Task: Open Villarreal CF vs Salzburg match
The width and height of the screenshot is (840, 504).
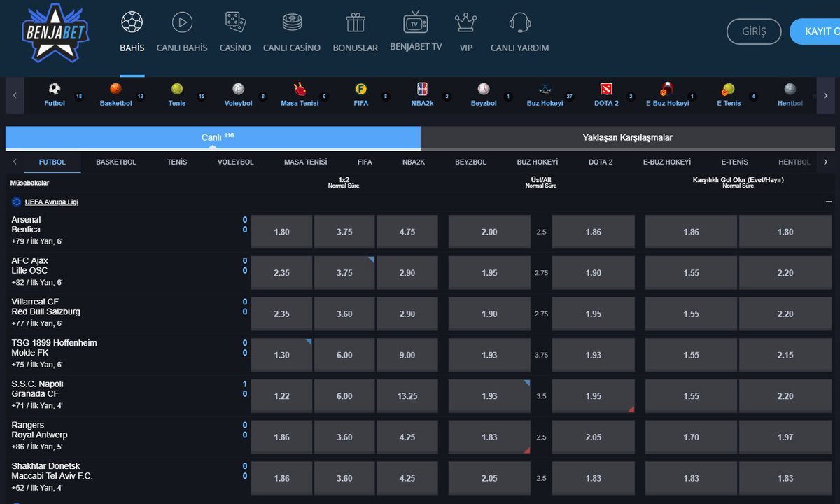Action: pos(46,307)
